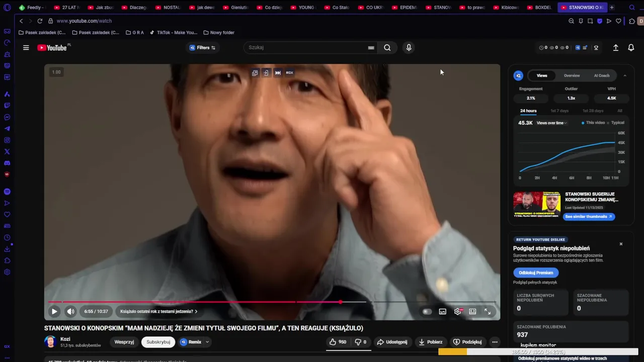This screenshot has width=644, height=362.
Task: Enter fullscreen mode
Action: coord(488,312)
